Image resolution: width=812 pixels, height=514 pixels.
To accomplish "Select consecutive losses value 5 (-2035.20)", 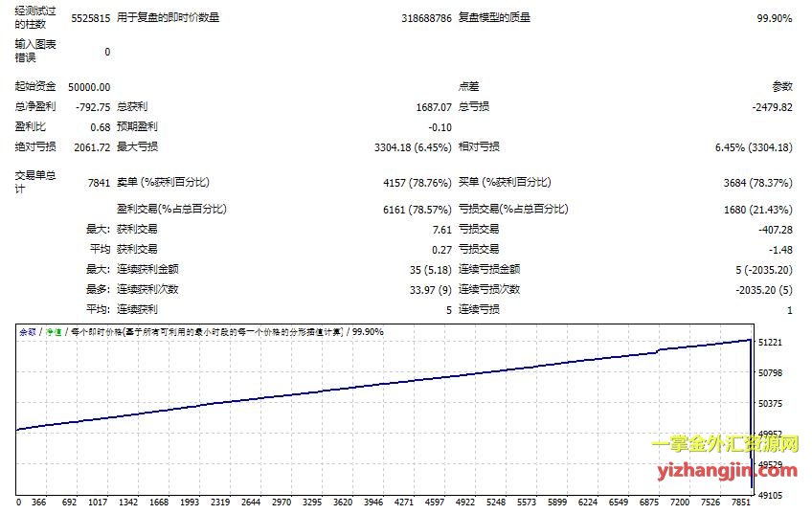I will click(764, 270).
